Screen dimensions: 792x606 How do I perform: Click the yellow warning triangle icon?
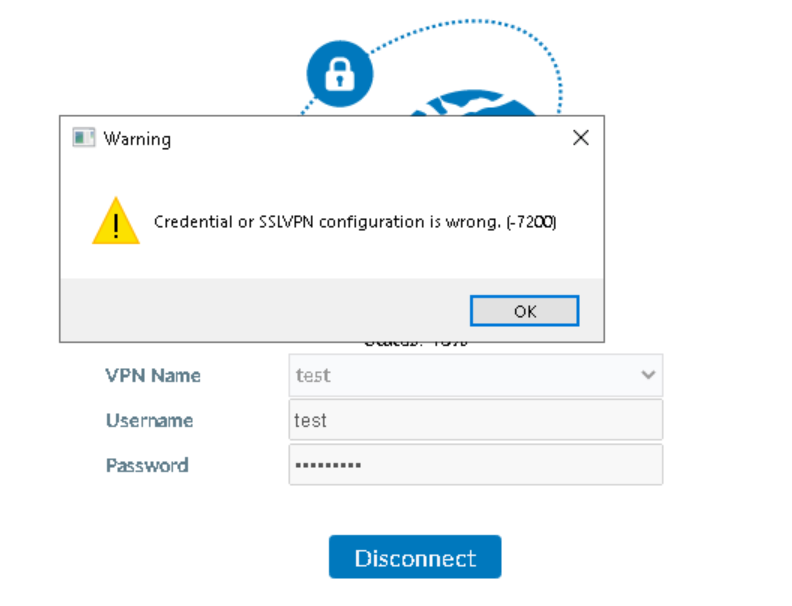click(x=116, y=221)
